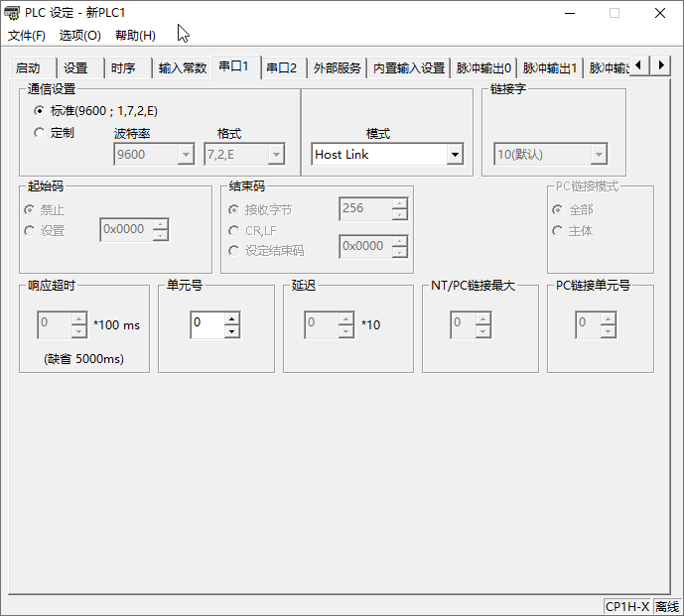Screen dimensions: 684x616
Task: Click the CP1H-X status bar indicator
Action: click(x=626, y=606)
